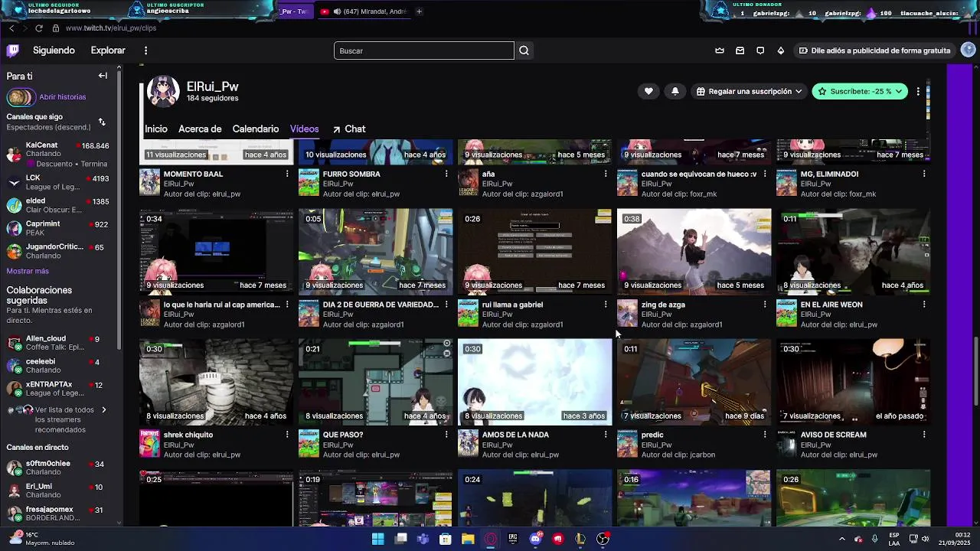
Task: Play the zing de azga clip thumbnail
Action: 694,252
